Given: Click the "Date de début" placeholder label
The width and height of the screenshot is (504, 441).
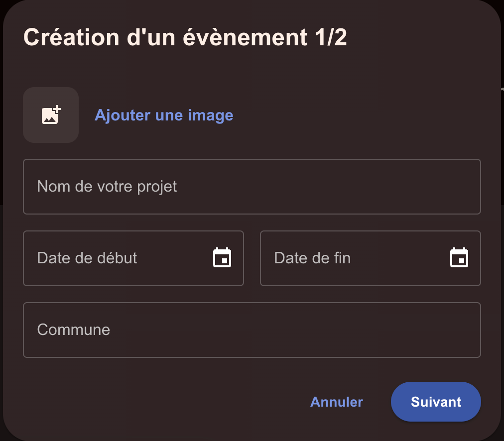Looking at the screenshot, I should click(87, 258).
